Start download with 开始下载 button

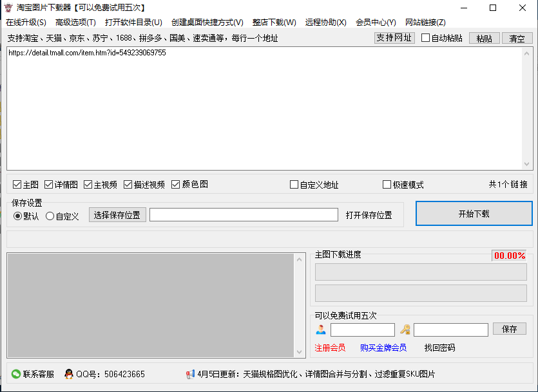pos(474,214)
